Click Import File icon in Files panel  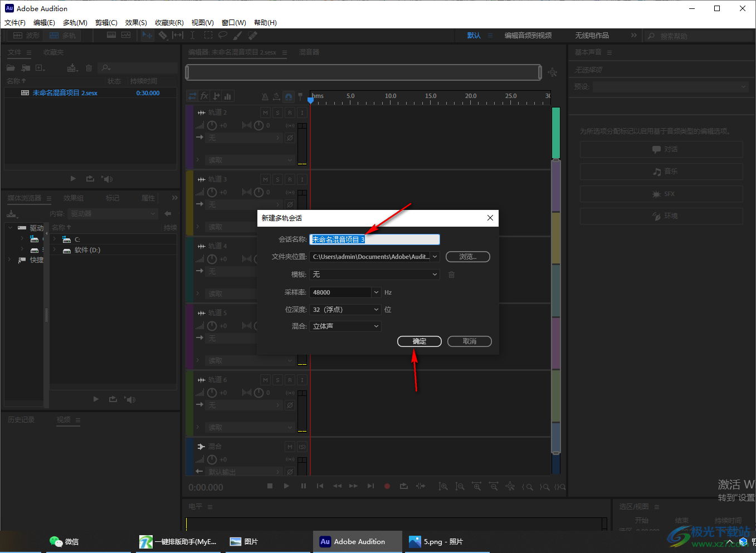pyautogui.click(x=26, y=68)
